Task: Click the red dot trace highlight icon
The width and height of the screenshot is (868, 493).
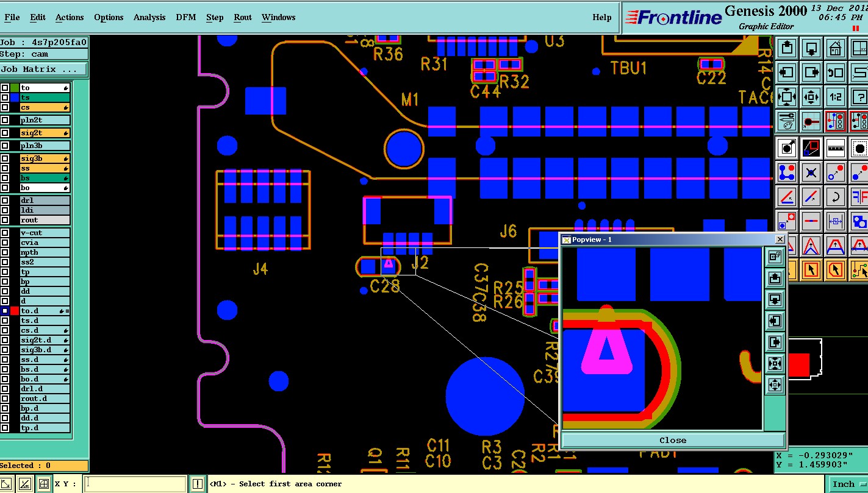Action: [811, 121]
